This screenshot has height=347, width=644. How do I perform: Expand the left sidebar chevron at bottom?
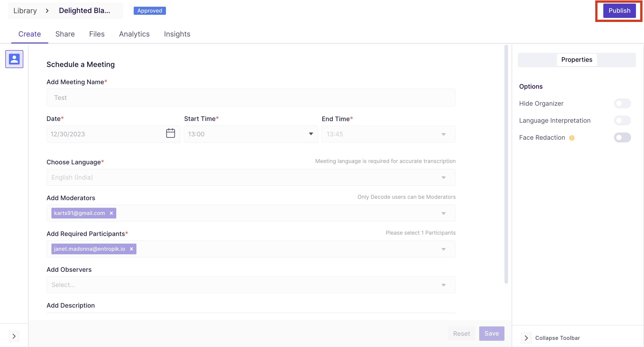(x=14, y=336)
